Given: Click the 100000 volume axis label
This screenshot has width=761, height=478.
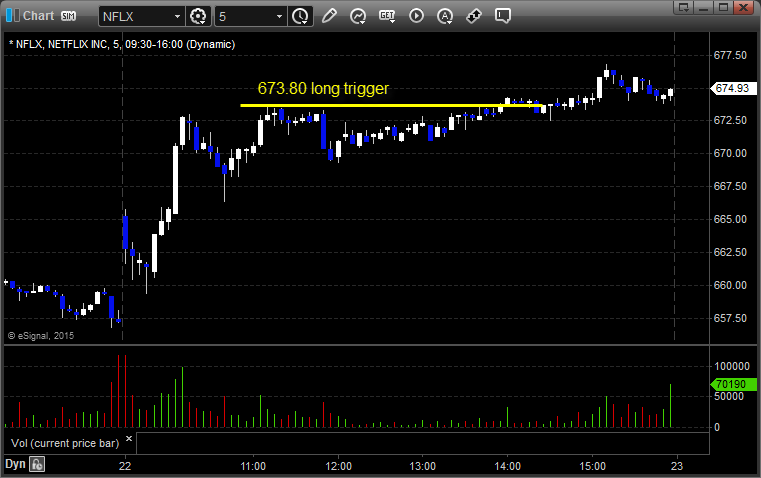Looking at the screenshot, I should coord(732,366).
